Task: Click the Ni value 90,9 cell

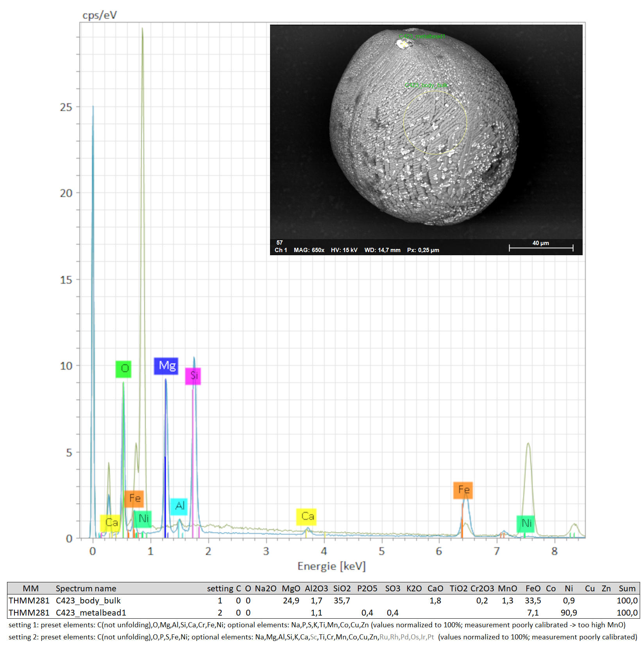Action: 569,612
